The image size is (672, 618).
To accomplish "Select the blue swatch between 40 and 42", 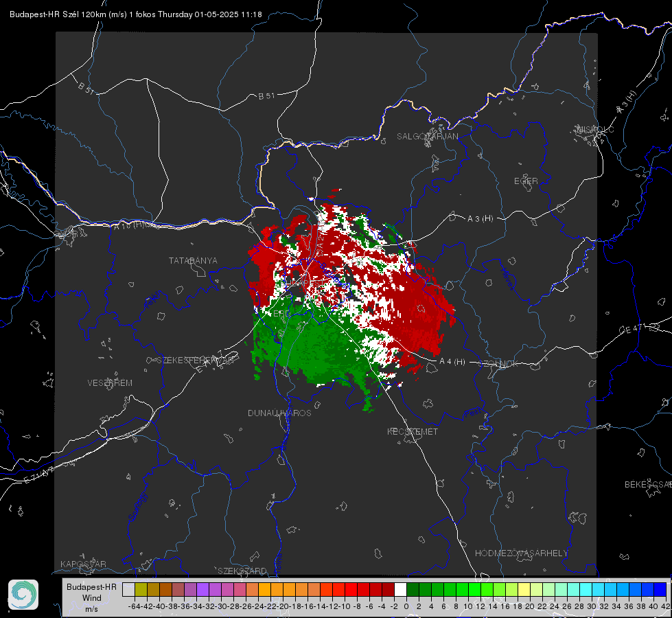I will (660, 589).
